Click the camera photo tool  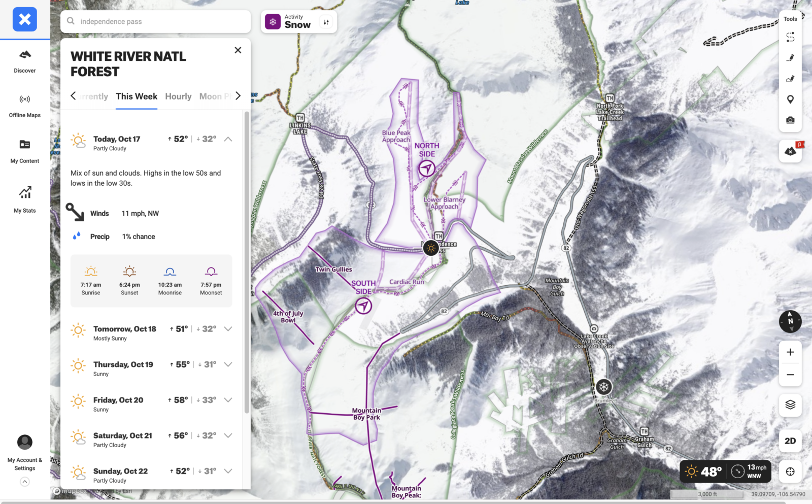[790, 120]
